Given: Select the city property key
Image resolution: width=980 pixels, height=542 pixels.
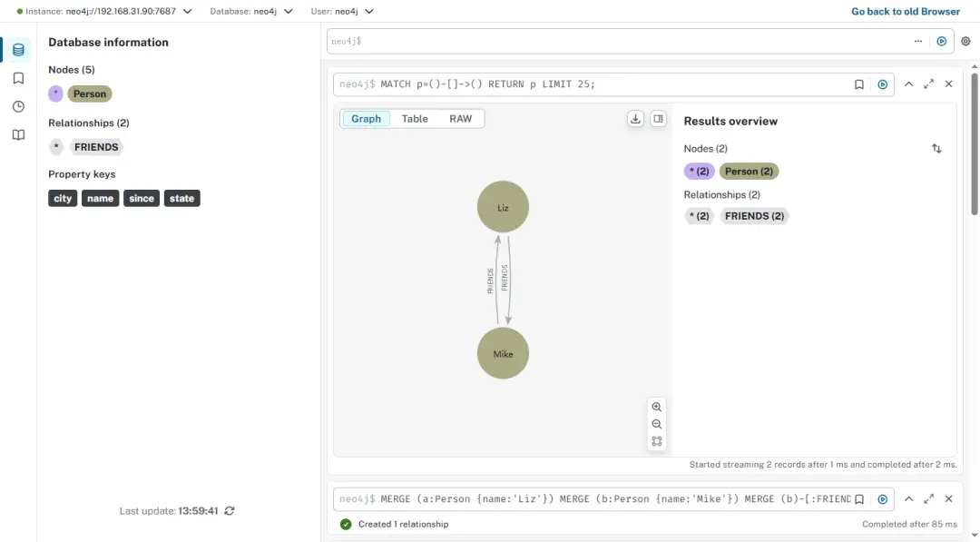Looking at the screenshot, I should pos(63,198).
